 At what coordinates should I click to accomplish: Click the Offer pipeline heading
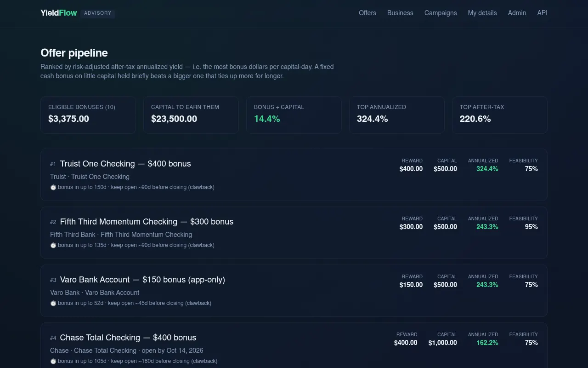(74, 53)
